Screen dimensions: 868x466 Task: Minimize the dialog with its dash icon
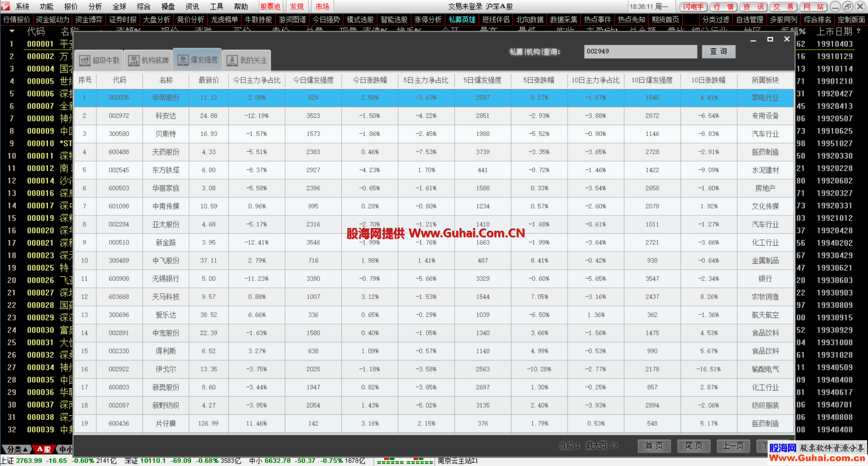(x=753, y=40)
